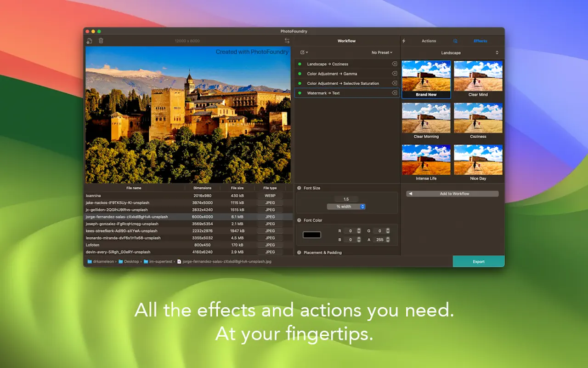
Task: Select the Brand New effect thumbnail
Action: 426,80
